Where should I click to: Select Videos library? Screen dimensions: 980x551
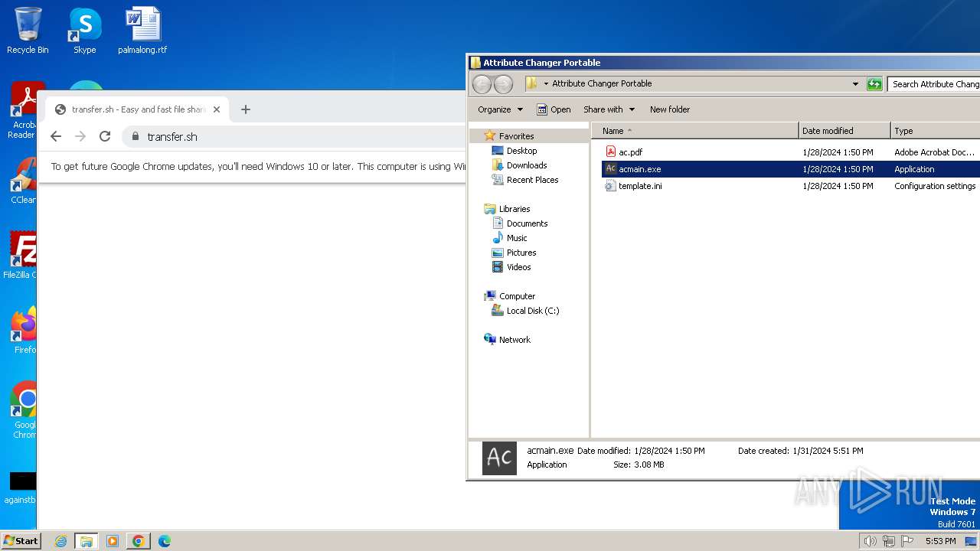point(518,267)
